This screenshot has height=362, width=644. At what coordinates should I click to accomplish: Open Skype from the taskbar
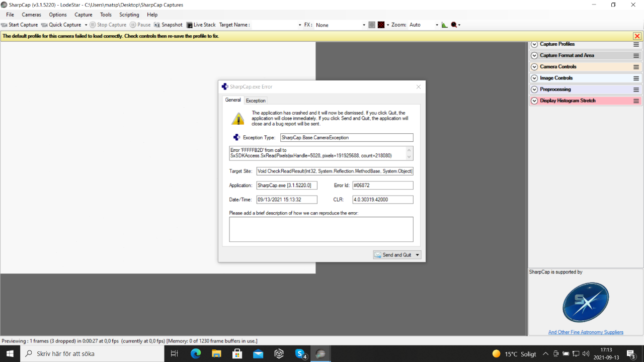(x=300, y=353)
